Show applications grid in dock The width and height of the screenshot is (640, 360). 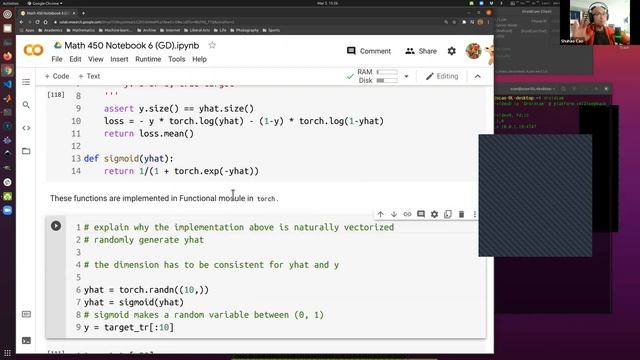pyautogui.click(x=7, y=353)
